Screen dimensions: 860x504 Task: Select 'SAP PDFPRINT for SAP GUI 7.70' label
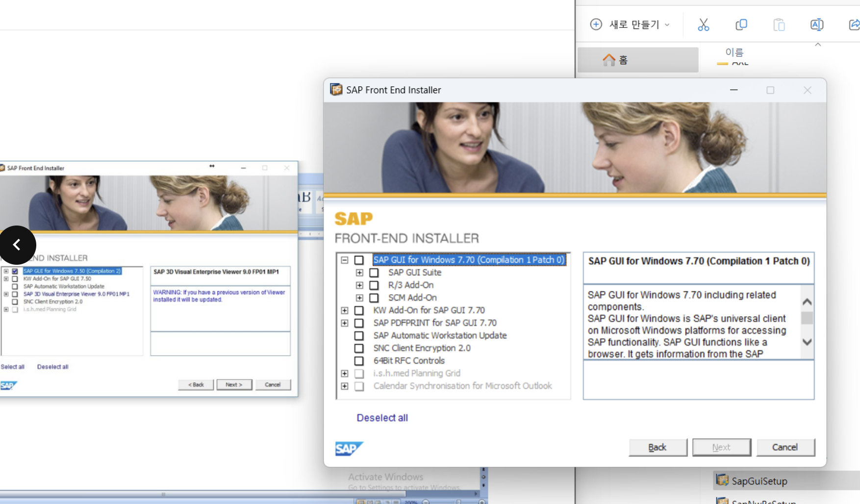(435, 323)
